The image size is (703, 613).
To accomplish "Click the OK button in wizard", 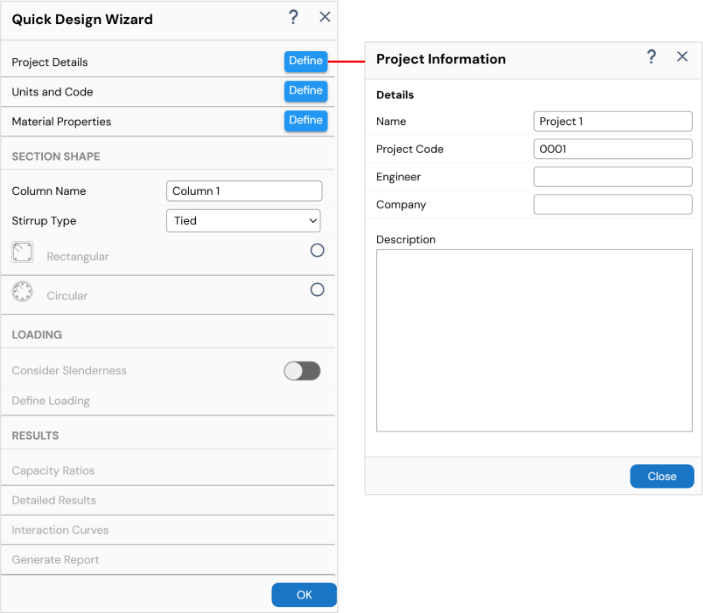I will coord(304,595).
